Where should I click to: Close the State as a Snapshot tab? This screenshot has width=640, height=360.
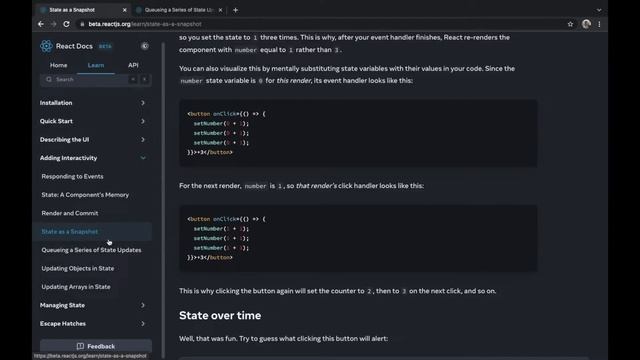124,10
